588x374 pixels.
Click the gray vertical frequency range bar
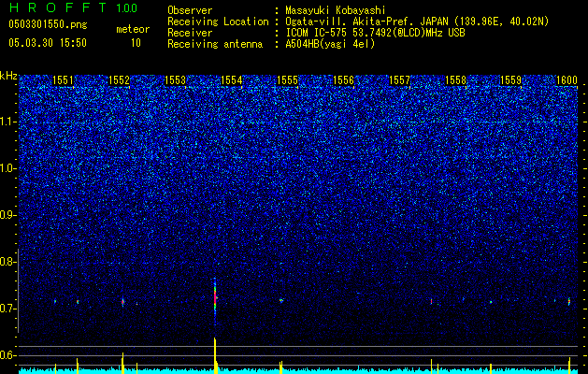pos(19,291)
